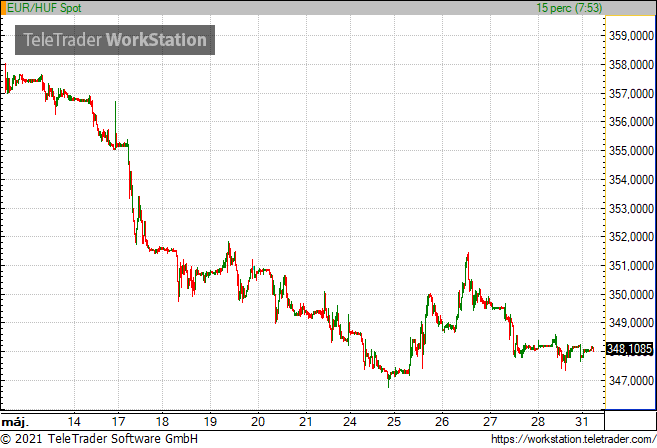
Task: Click the 354,0000 price axis label
Action: [x=631, y=180]
